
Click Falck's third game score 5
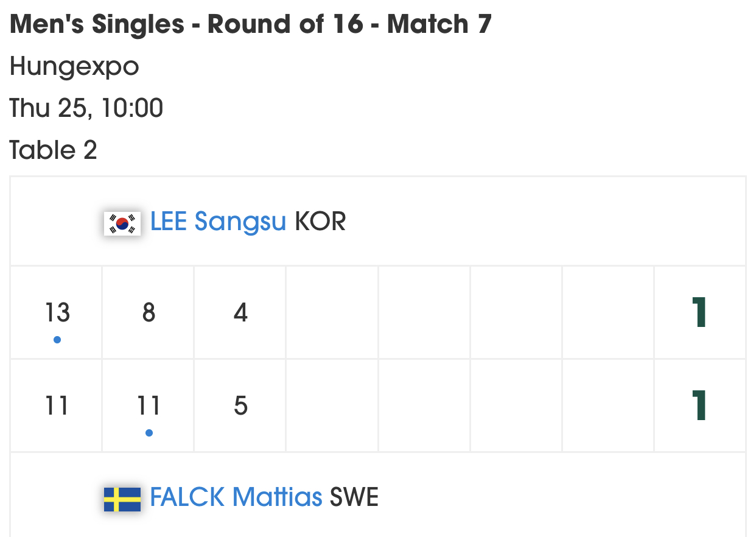[240, 405]
